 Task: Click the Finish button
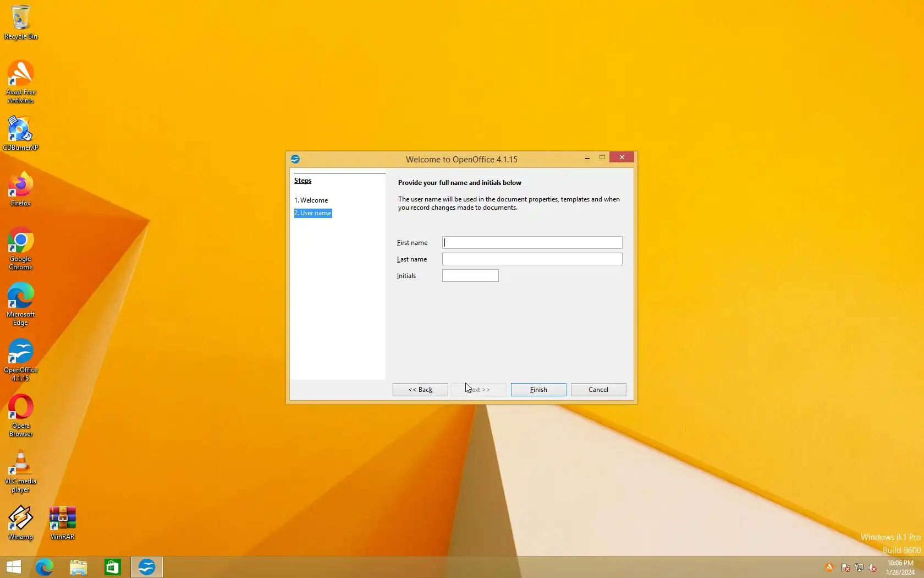pos(538,390)
